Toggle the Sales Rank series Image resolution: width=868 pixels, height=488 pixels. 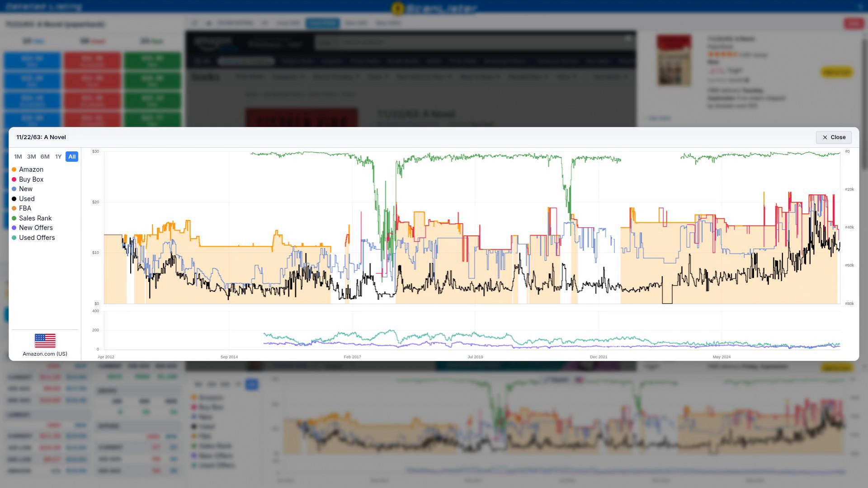pos(32,218)
